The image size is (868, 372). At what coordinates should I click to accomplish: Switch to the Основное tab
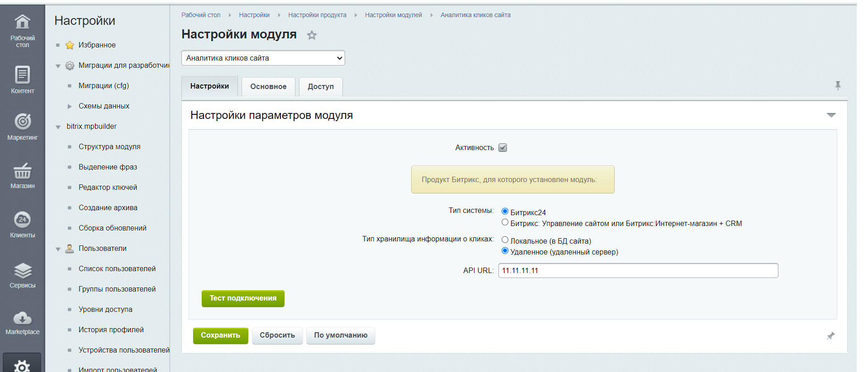(x=268, y=87)
